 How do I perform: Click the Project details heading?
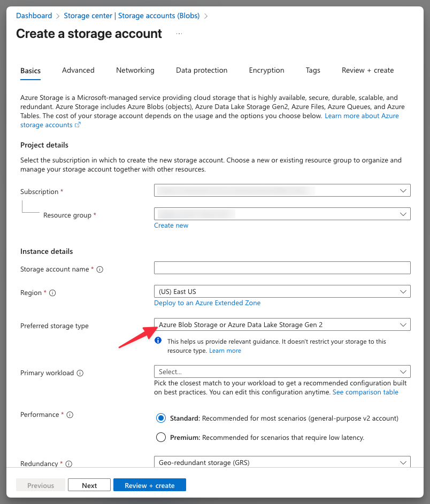(44, 145)
